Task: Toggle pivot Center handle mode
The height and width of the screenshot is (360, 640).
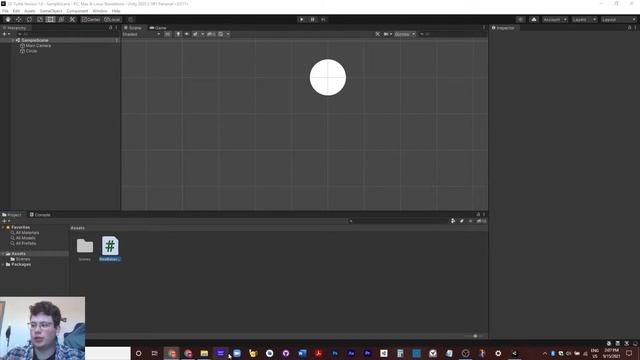Action: 91,20
